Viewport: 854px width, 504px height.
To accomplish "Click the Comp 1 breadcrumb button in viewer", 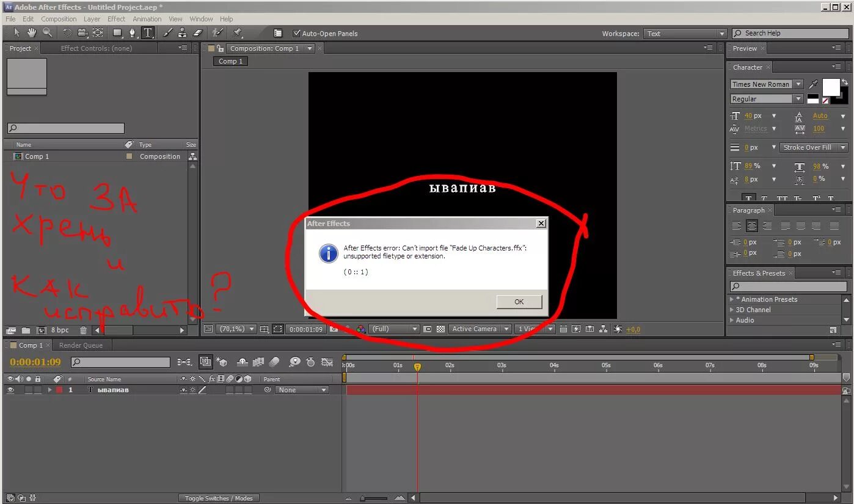I will (230, 61).
